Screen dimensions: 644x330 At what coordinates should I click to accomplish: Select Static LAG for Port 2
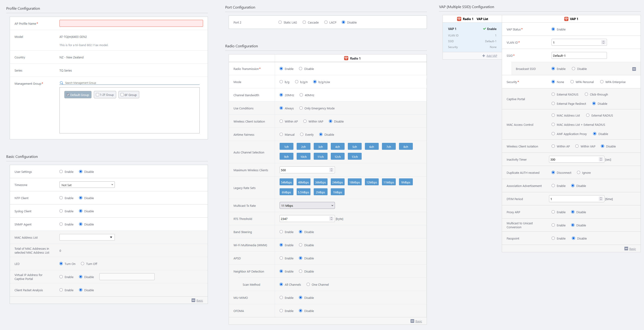pos(280,22)
